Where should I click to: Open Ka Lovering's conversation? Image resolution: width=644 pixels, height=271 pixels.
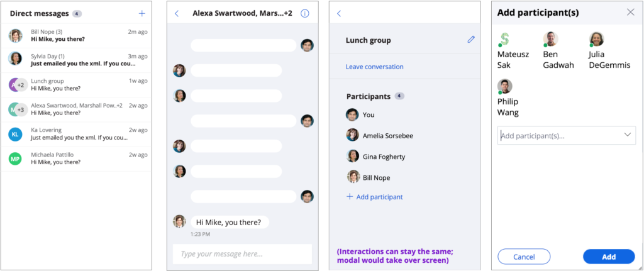[x=76, y=135]
